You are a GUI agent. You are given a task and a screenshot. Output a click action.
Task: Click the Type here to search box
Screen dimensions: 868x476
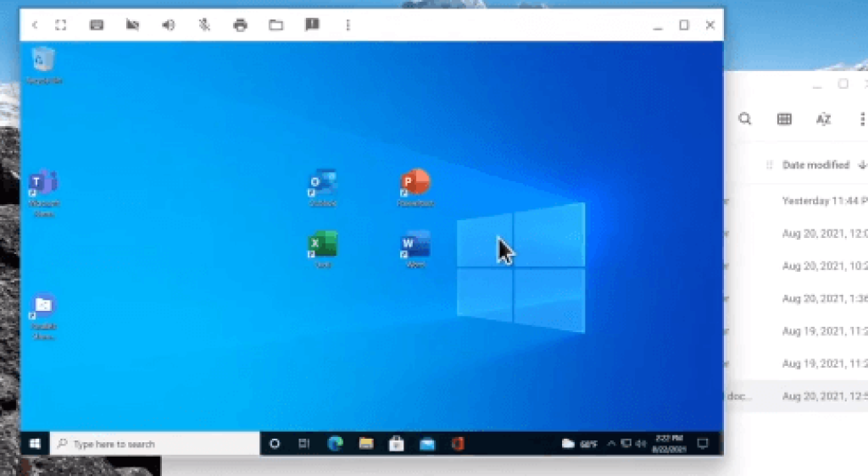(155, 443)
